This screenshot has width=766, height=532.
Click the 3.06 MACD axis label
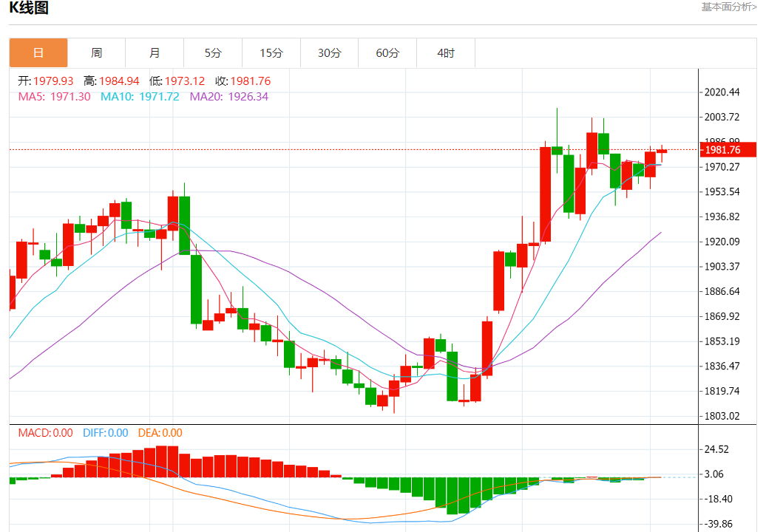coord(714,474)
